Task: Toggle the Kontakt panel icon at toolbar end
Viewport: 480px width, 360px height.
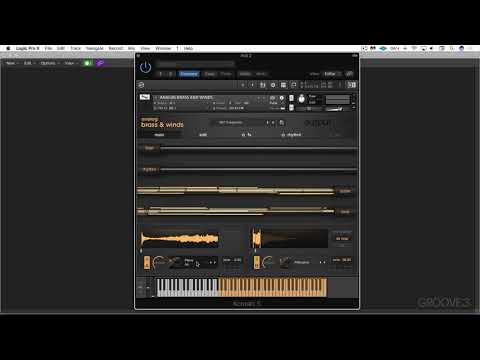Action: [x=352, y=85]
